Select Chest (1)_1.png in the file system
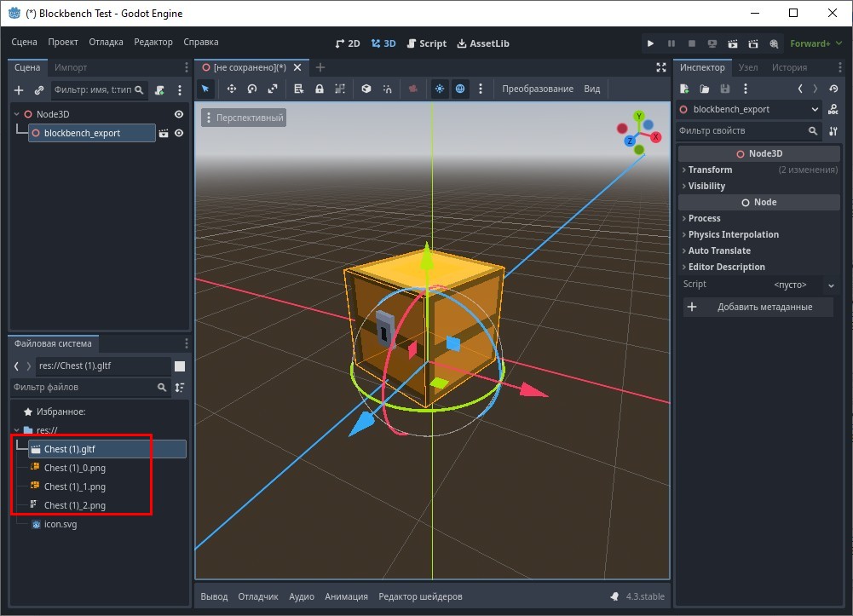Image resolution: width=853 pixels, height=616 pixels. click(x=75, y=486)
